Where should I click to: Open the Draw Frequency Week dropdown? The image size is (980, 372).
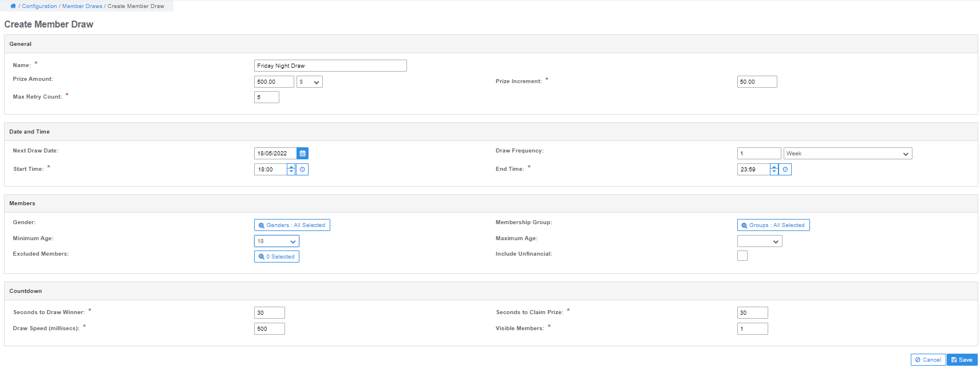848,154
